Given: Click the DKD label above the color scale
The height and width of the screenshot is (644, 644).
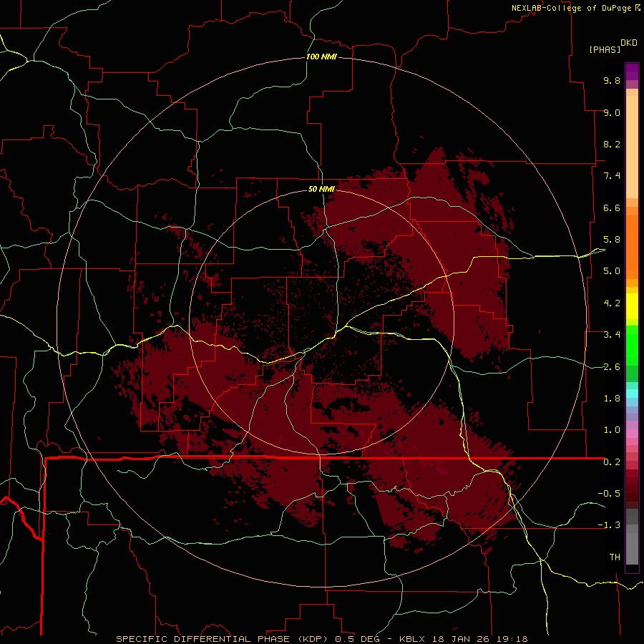Looking at the screenshot, I should (629, 43).
